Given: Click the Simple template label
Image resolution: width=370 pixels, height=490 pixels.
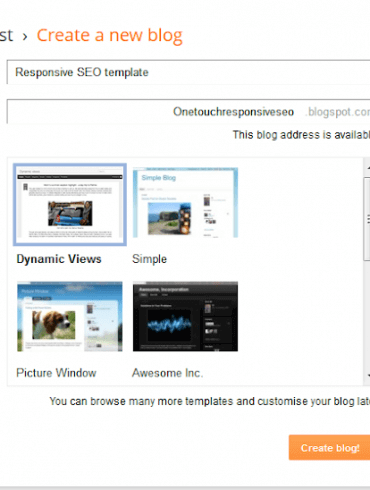Looking at the screenshot, I should point(149,259).
